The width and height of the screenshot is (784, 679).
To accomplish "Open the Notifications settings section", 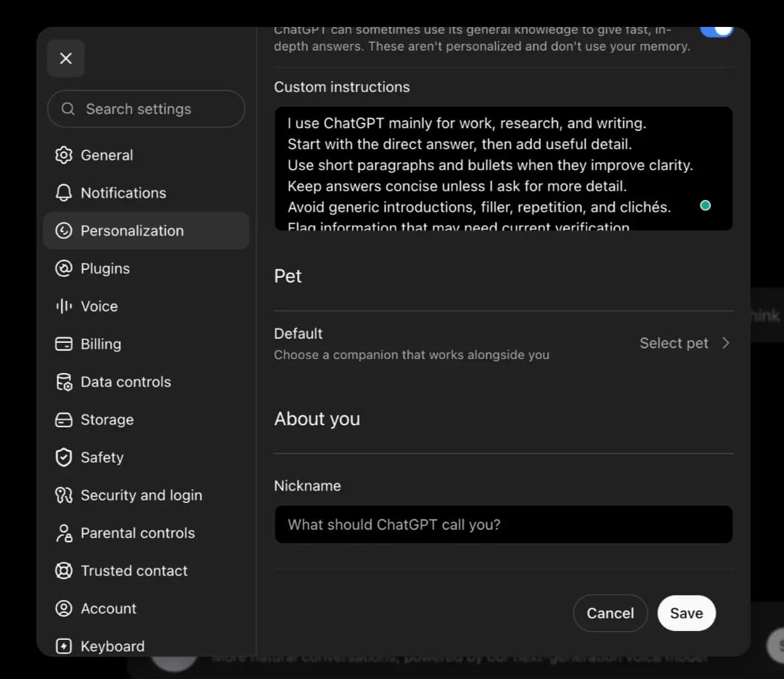I will [x=146, y=193].
